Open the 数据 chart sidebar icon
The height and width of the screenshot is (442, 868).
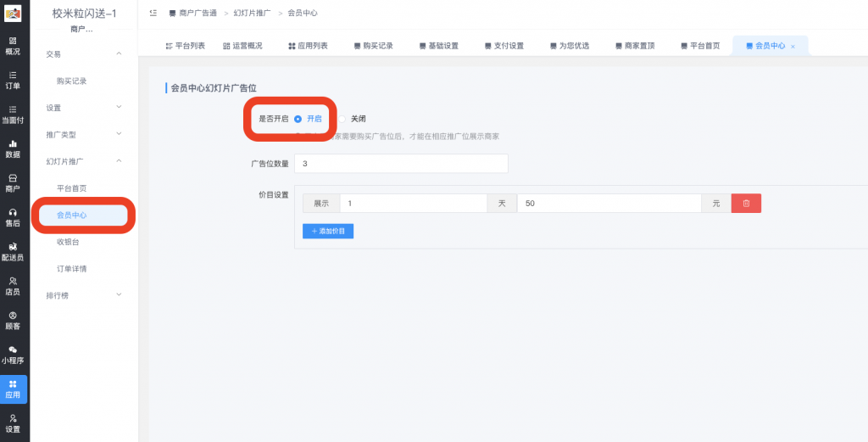[x=13, y=149]
